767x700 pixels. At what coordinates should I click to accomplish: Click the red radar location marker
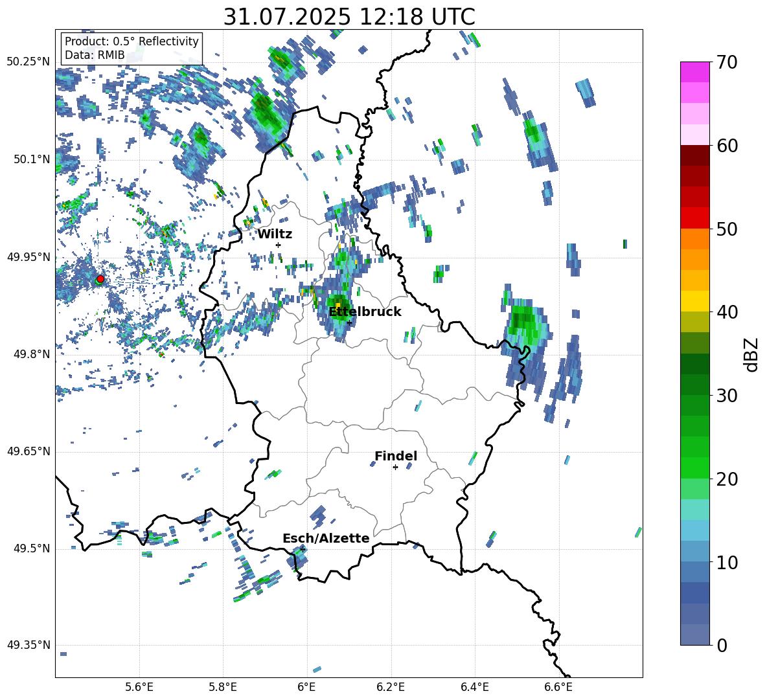[100, 279]
